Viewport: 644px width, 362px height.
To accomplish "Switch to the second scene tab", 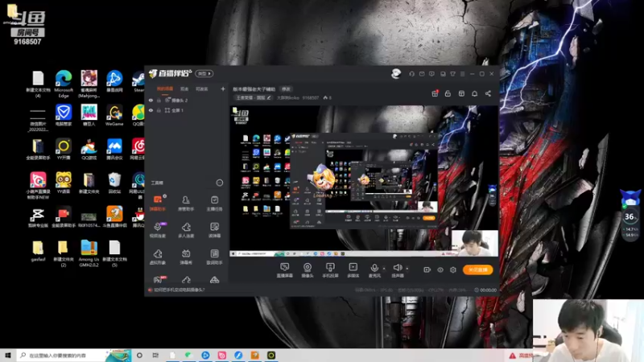I will [184, 89].
